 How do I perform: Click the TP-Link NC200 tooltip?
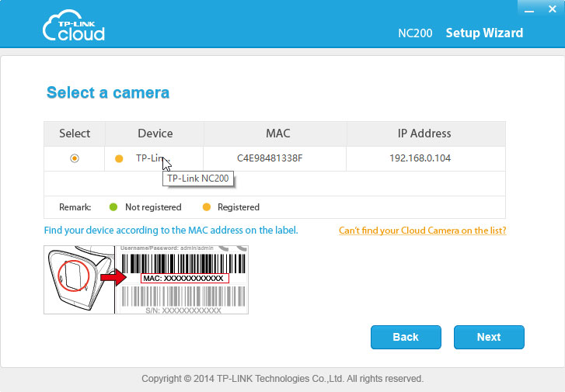[198, 179]
